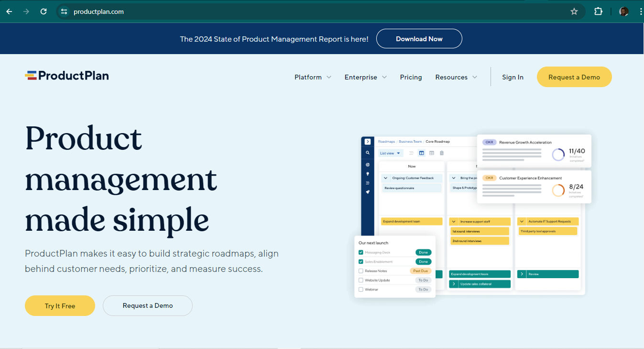This screenshot has height=349, width=644.
Task: Click the tag icon in the roadmap sidebar
Action: [367, 192]
